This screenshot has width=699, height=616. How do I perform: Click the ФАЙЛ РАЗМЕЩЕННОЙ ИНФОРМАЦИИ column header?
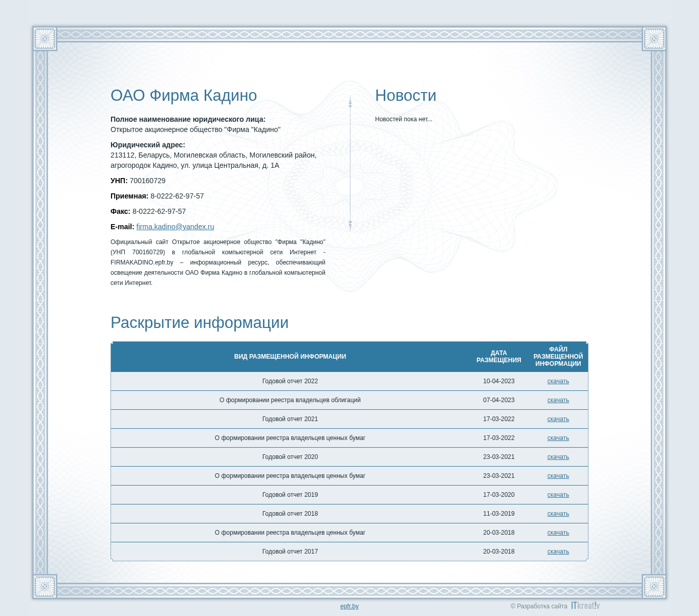pyautogui.click(x=558, y=357)
